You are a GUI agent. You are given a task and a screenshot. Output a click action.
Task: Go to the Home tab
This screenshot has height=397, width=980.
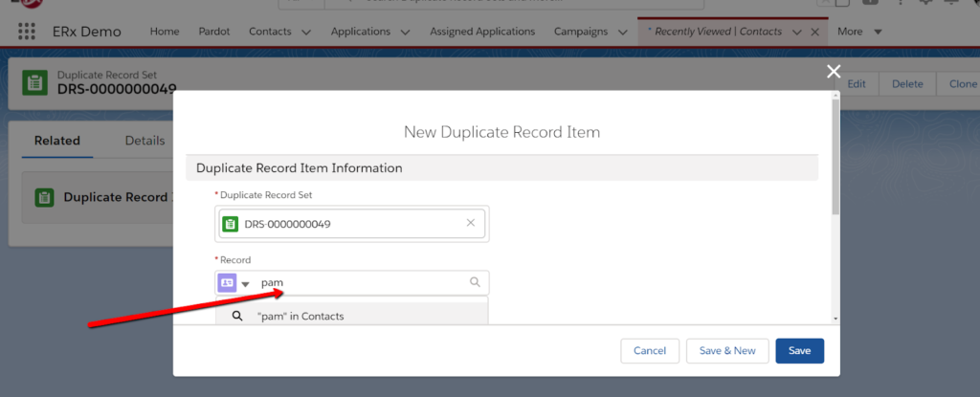[165, 32]
